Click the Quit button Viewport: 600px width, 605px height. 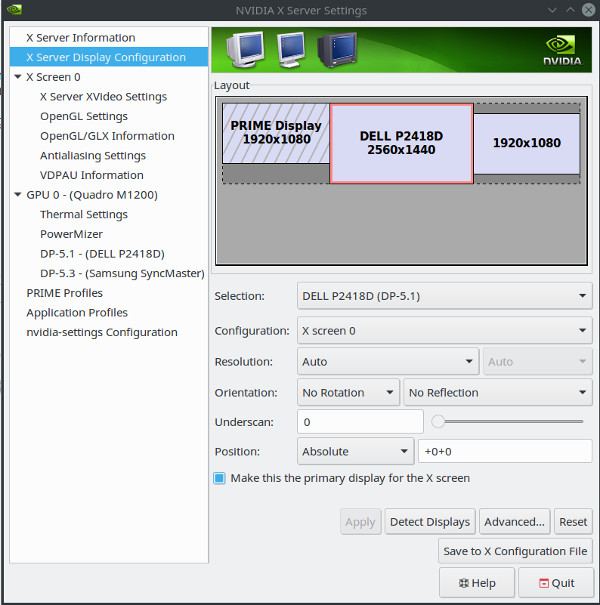(556, 583)
